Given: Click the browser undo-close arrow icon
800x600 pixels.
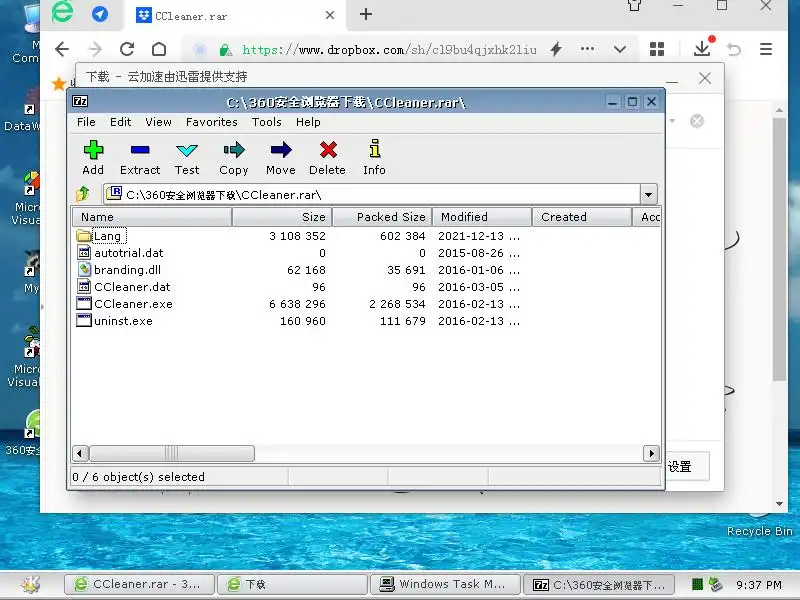Looking at the screenshot, I should coord(734,49).
